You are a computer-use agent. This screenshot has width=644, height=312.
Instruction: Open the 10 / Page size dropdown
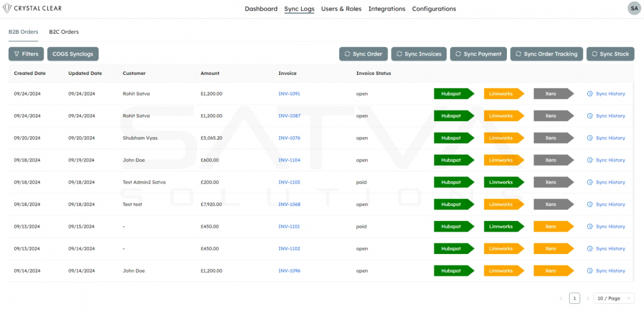[614, 298]
